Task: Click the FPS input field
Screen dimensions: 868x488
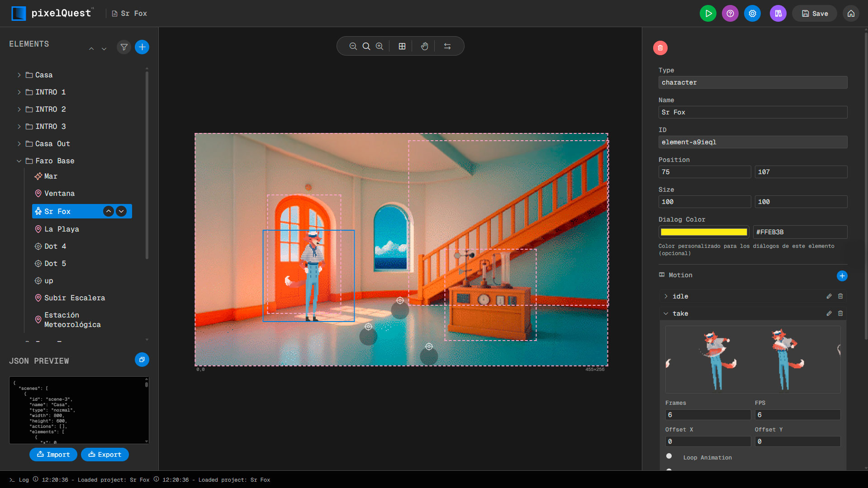Action: (797, 415)
